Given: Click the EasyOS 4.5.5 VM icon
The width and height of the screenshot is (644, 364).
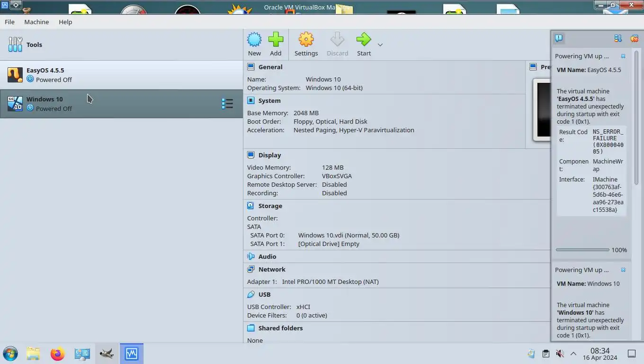Looking at the screenshot, I should click(x=15, y=75).
